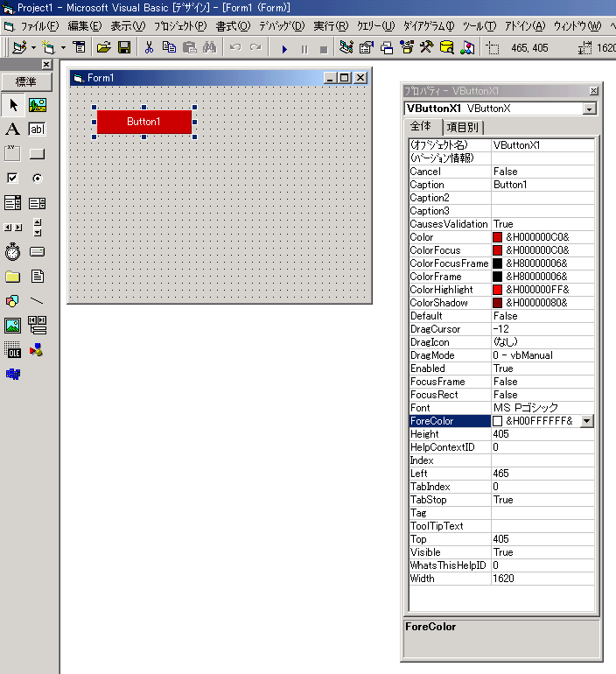Select the CheckBox tool in the toolbox
Viewport: 616px width, 674px height.
pyautogui.click(x=13, y=178)
